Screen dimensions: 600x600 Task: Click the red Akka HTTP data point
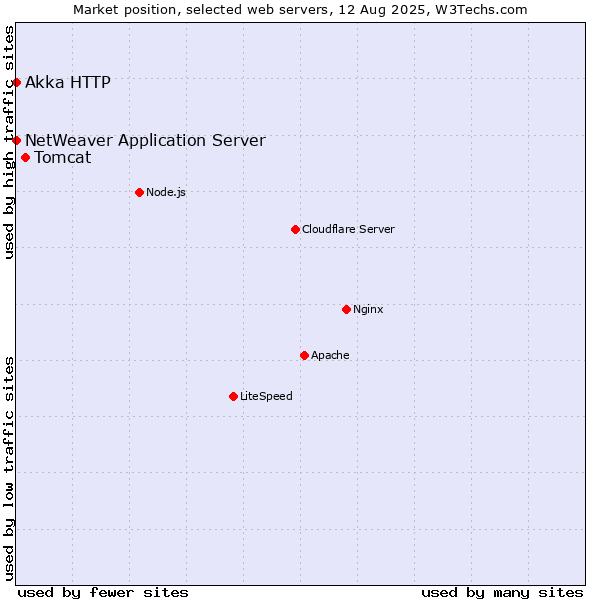(x=16, y=83)
